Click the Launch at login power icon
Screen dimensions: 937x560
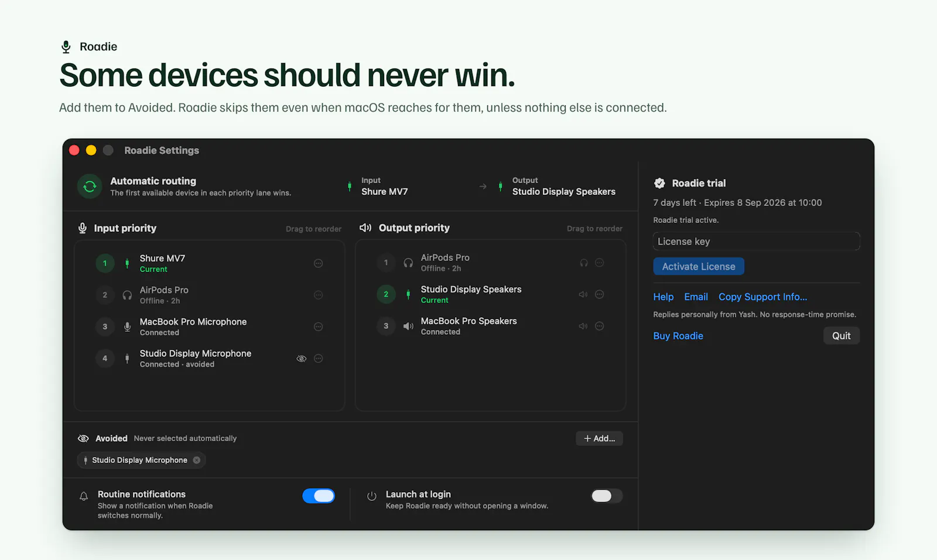[x=371, y=496]
